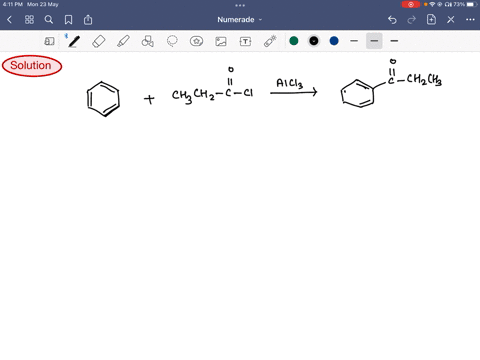Select the Laser pointer tool

pyautogui.click(x=270, y=41)
